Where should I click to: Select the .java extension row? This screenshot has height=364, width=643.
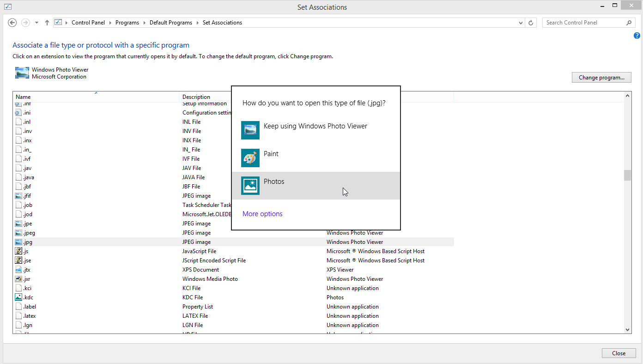233,177
